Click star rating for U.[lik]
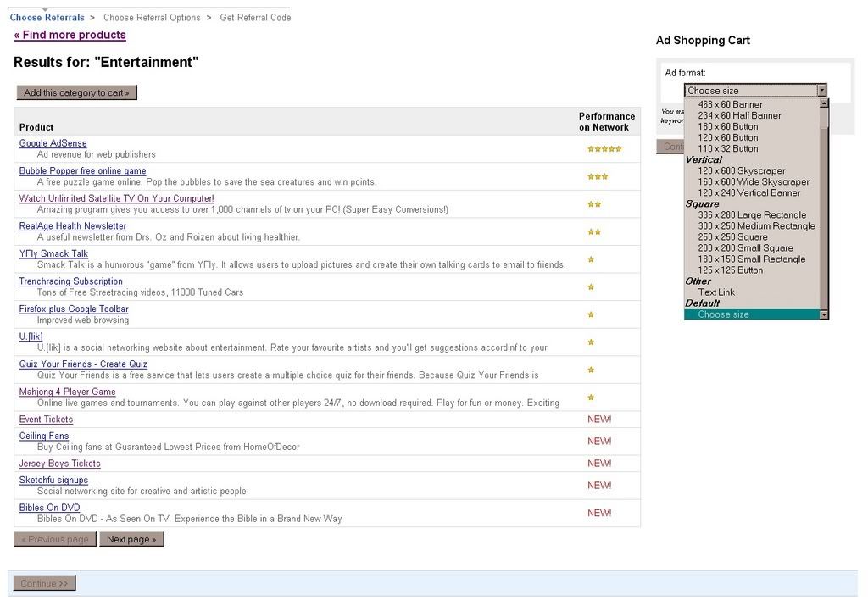Viewport: 868px width, 606px height. [x=591, y=342]
